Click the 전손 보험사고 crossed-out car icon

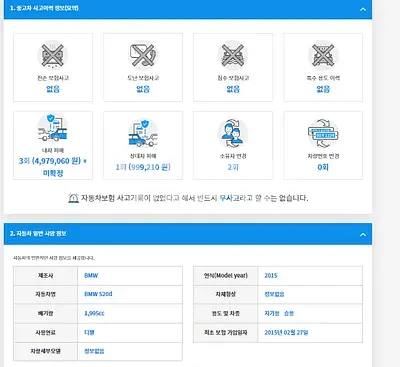coord(53,55)
